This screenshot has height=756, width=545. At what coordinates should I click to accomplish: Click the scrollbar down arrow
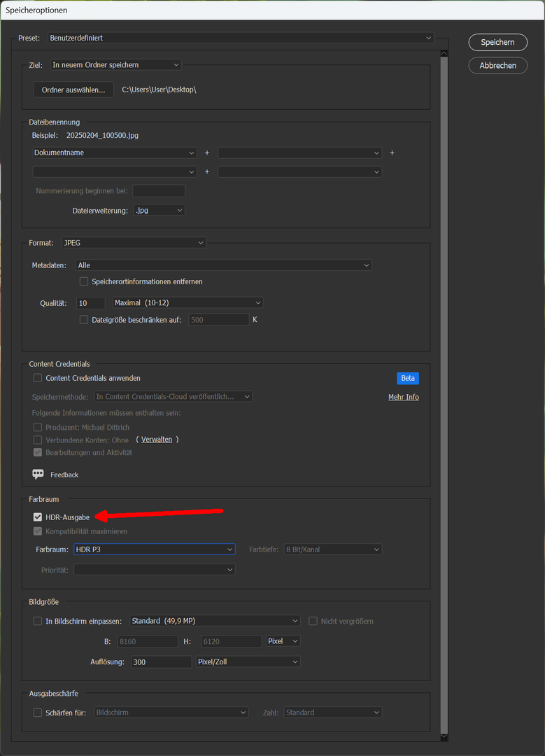tap(444, 736)
